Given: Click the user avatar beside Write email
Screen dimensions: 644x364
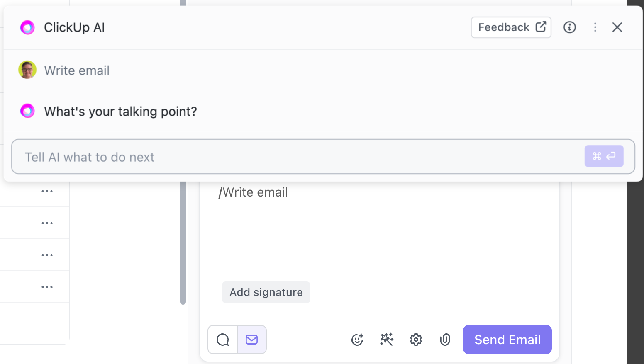Looking at the screenshot, I should coord(27,70).
